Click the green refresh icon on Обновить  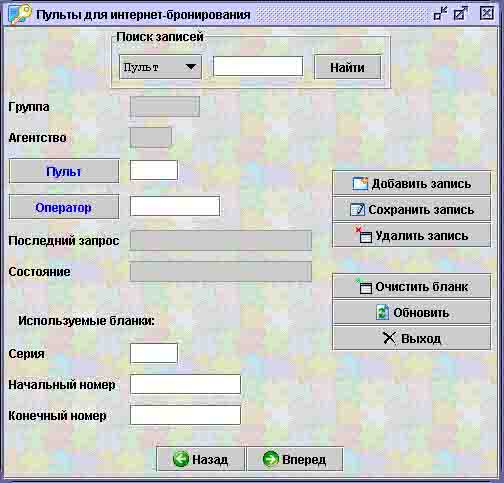coord(382,313)
